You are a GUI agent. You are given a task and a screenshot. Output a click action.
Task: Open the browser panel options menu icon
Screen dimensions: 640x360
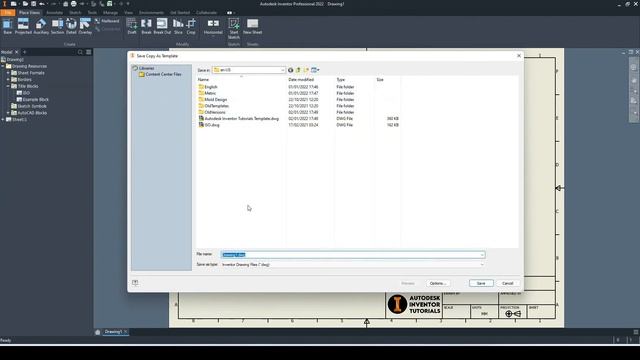point(89,52)
